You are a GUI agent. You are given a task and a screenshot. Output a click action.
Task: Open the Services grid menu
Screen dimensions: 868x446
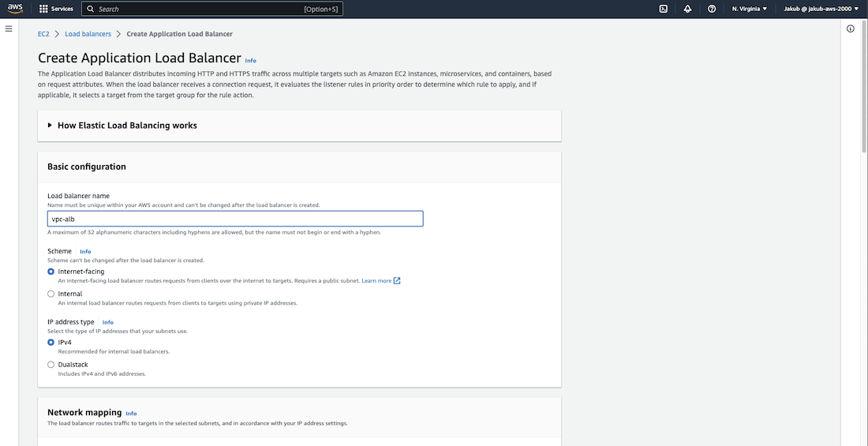[x=56, y=9]
